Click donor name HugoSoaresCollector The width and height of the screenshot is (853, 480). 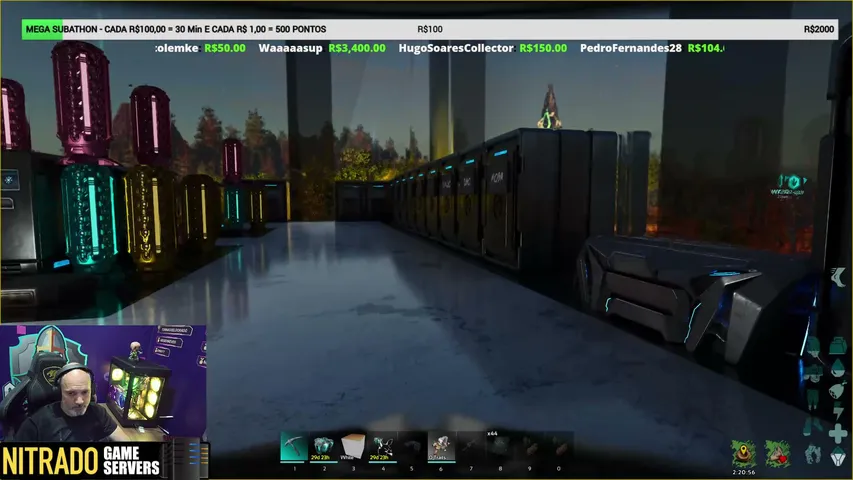456,48
